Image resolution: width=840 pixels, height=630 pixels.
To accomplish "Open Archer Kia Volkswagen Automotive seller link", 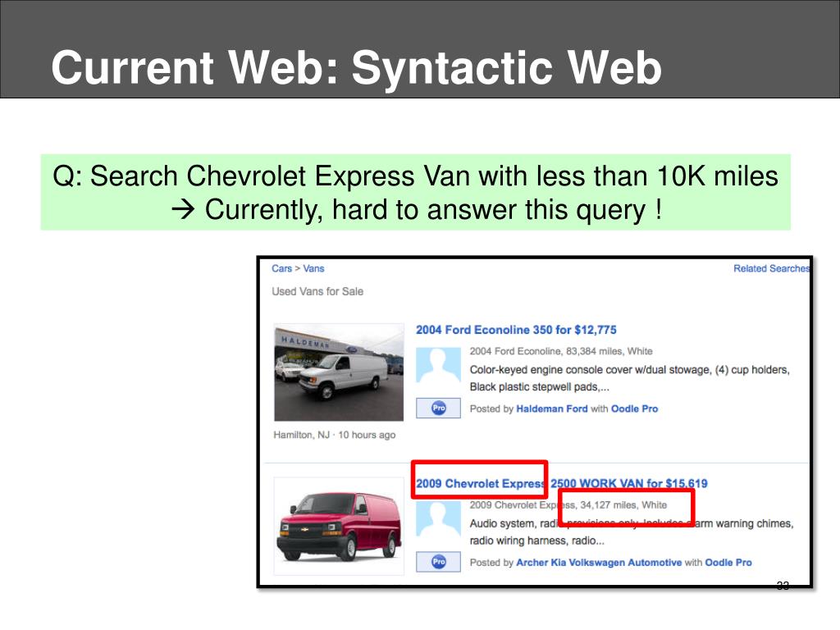I will pyautogui.click(x=599, y=563).
